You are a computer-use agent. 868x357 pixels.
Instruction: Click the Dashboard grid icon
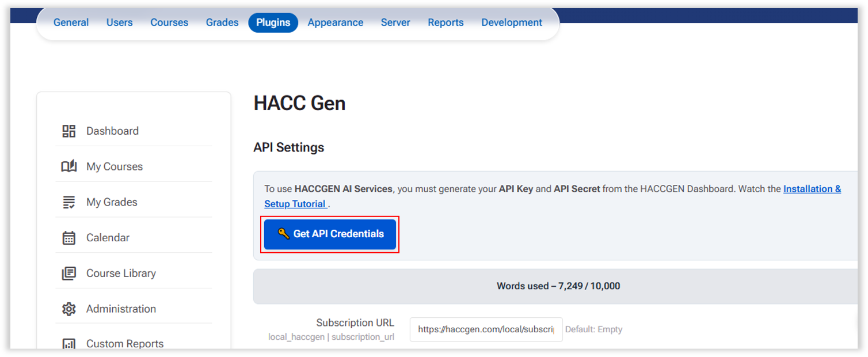point(69,131)
